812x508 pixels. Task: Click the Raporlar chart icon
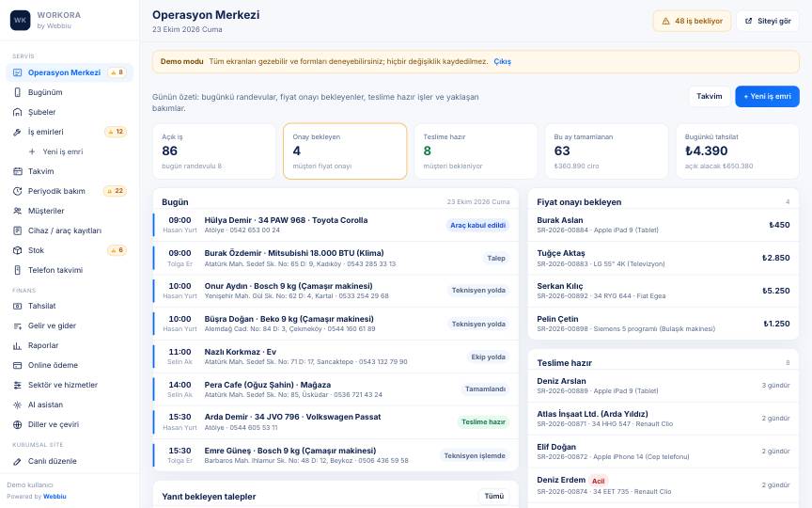17,345
